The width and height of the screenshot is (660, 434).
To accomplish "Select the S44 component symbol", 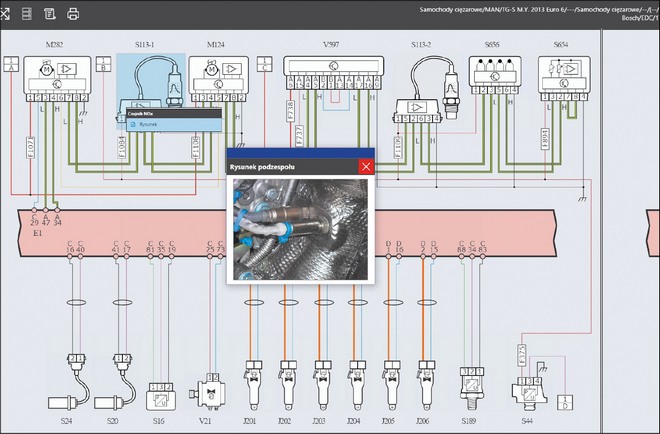I will [526, 388].
